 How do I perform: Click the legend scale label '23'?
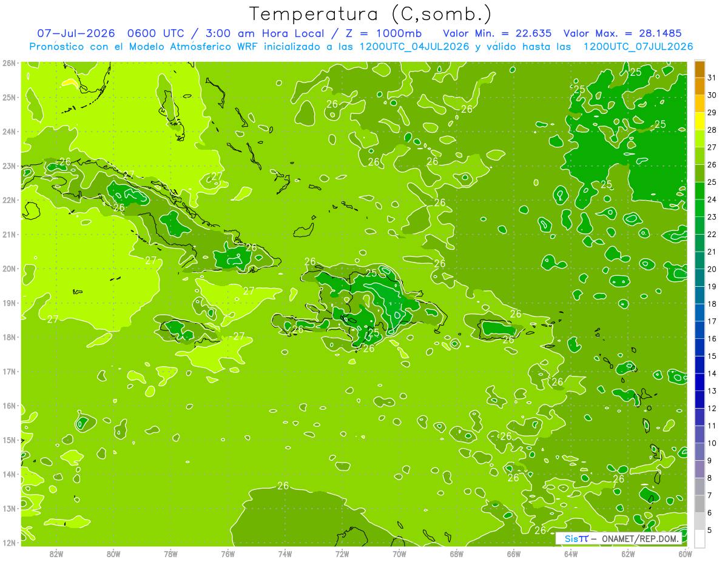coord(712,217)
